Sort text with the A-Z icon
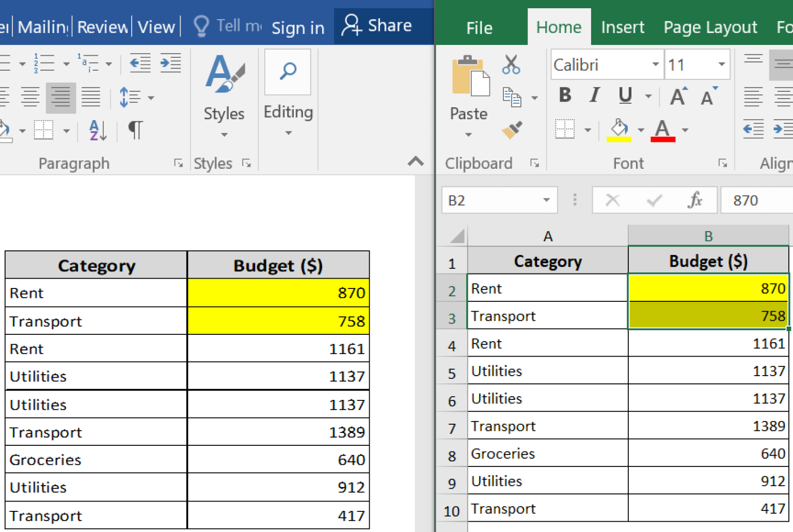793x532 pixels. (x=97, y=130)
